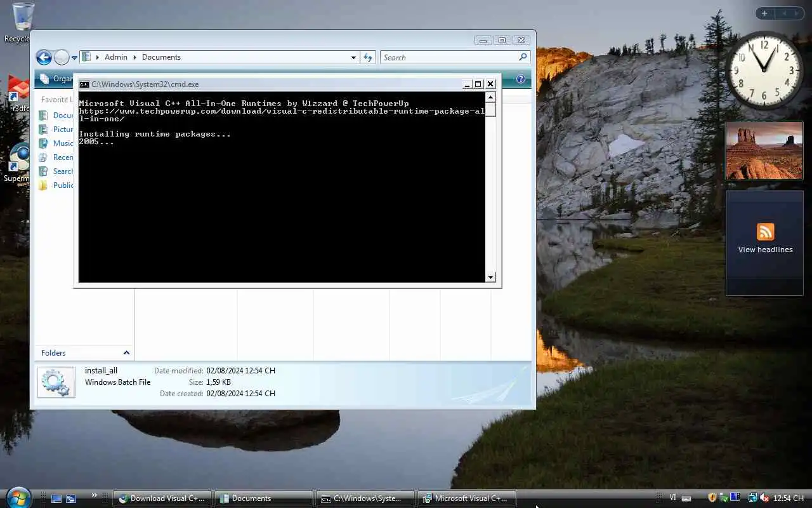Minimize the cmd.exe window
812x508 pixels.
[468, 84]
